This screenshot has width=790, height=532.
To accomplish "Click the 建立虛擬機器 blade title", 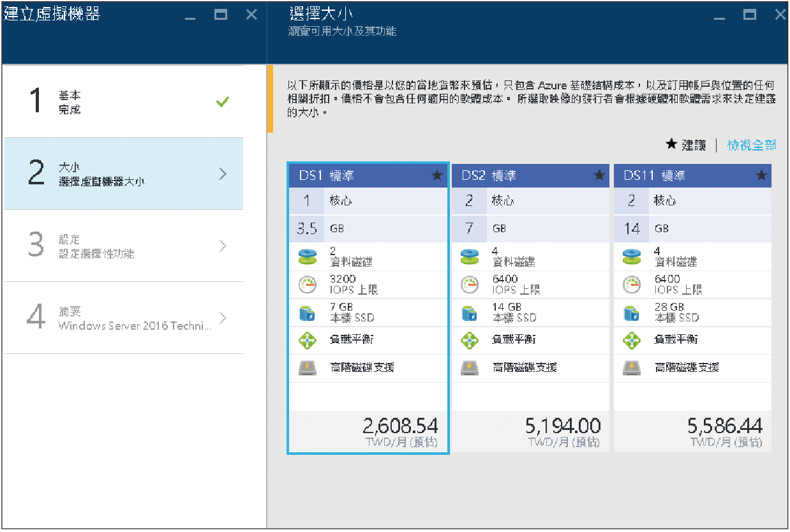I will 52,14.
